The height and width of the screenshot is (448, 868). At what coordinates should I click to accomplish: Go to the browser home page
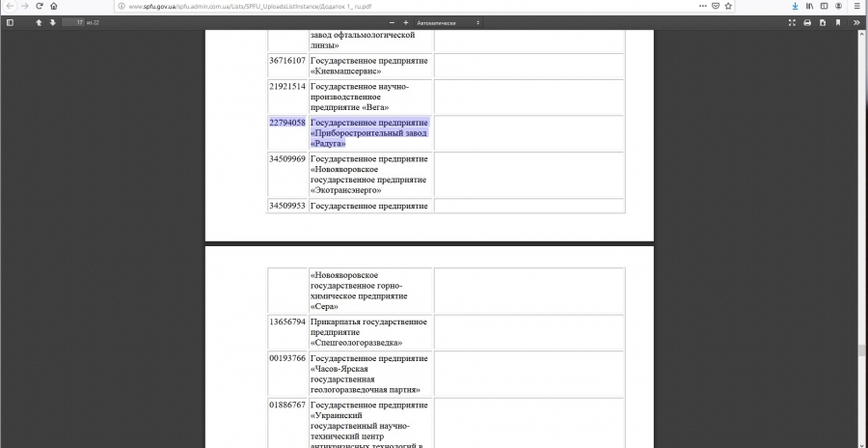[x=55, y=6]
